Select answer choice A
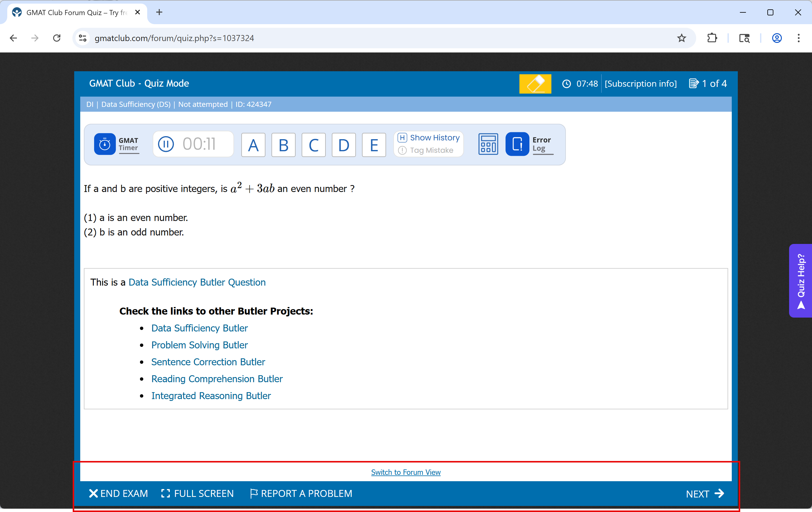812x512 pixels. point(253,145)
